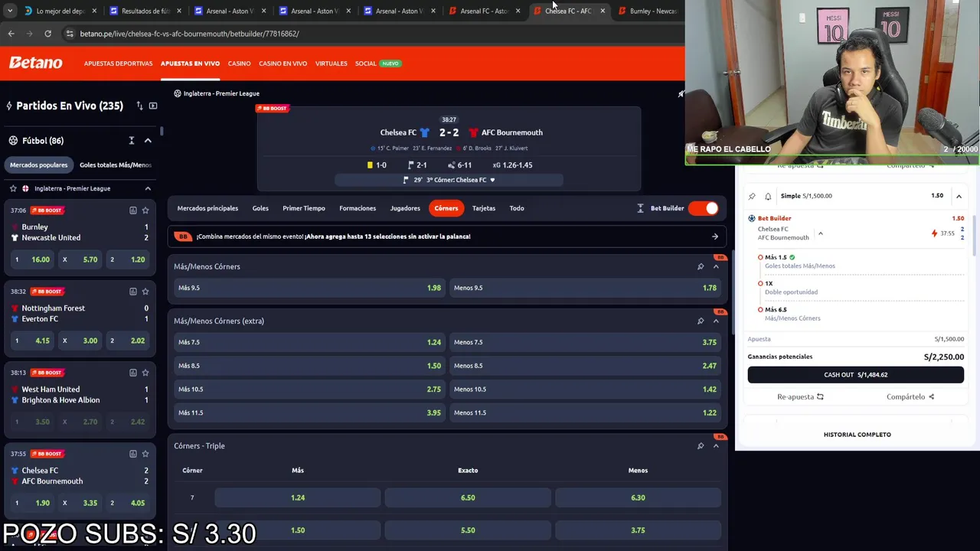This screenshot has height=551, width=980.
Task: Select Menos 8.5 corners at 2.47
Action: click(585, 366)
